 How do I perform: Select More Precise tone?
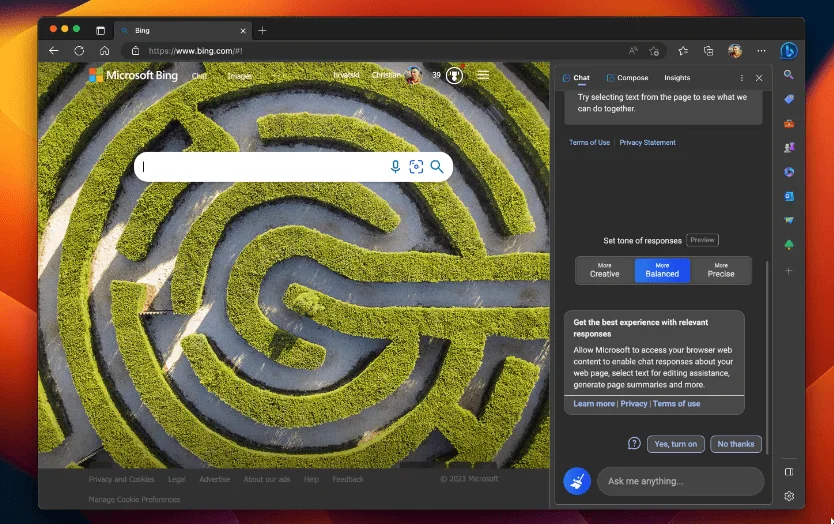[x=721, y=270]
